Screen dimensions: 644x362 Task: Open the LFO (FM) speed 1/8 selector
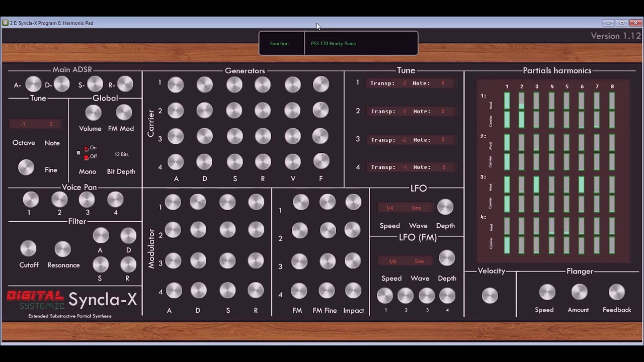click(x=392, y=261)
